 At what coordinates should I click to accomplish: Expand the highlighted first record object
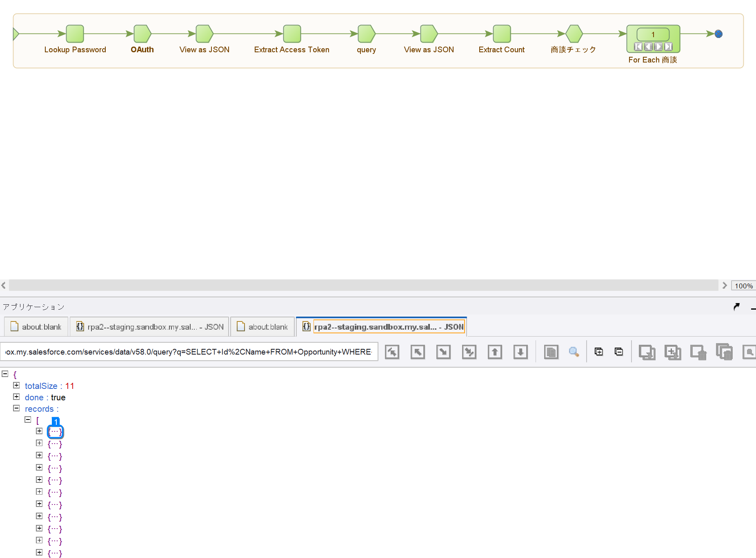coord(39,431)
